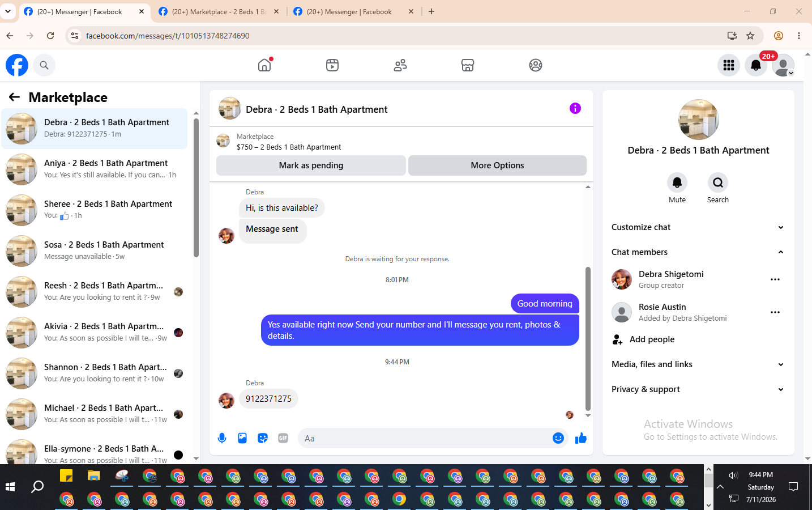Open the volume control in system tray

(x=734, y=475)
